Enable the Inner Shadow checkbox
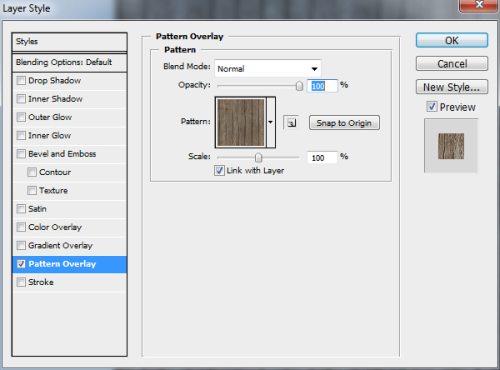The height and width of the screenshot is (370, 500). [21, 99]
